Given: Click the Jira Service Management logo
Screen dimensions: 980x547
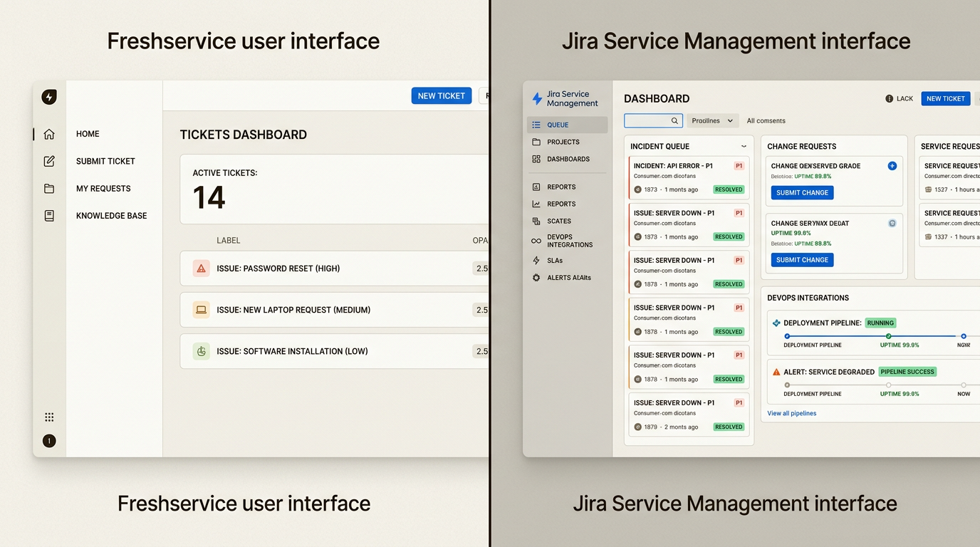Looking at the screenshot, I should coord(536,98).
